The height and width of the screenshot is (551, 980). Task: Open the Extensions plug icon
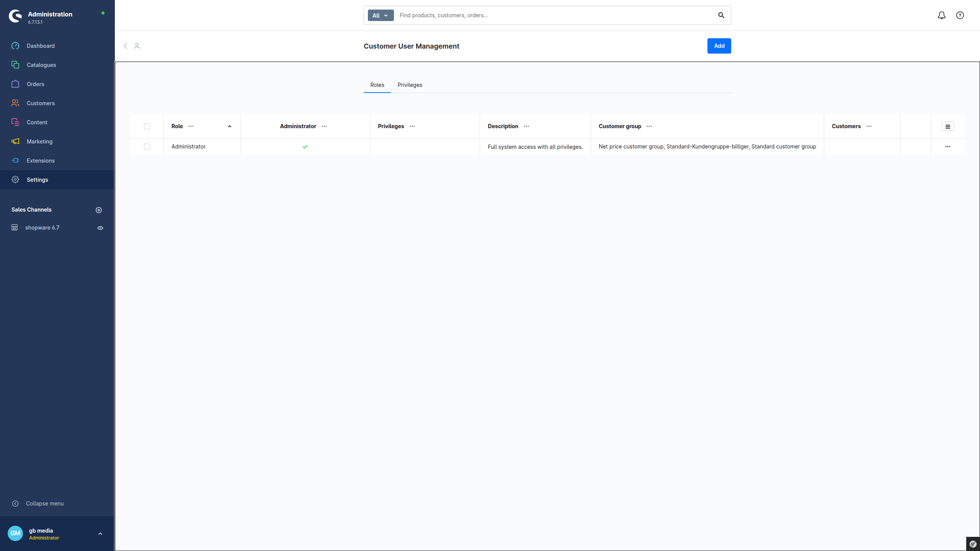(x=15, y=161)
